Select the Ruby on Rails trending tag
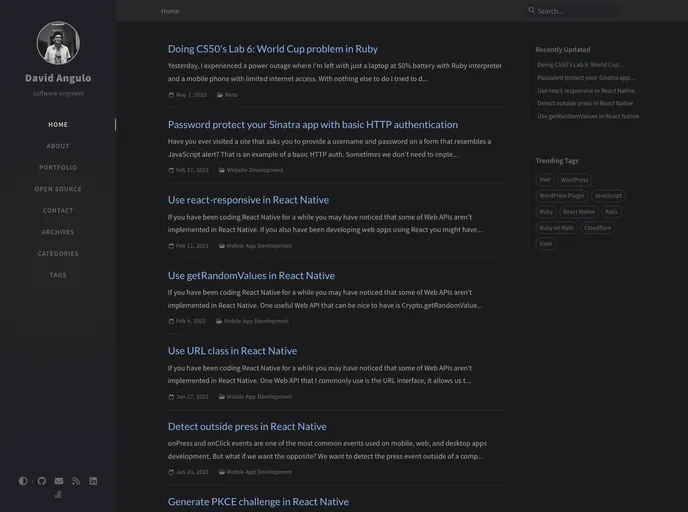This screenshot has width=688, height=512. [556, 228]
